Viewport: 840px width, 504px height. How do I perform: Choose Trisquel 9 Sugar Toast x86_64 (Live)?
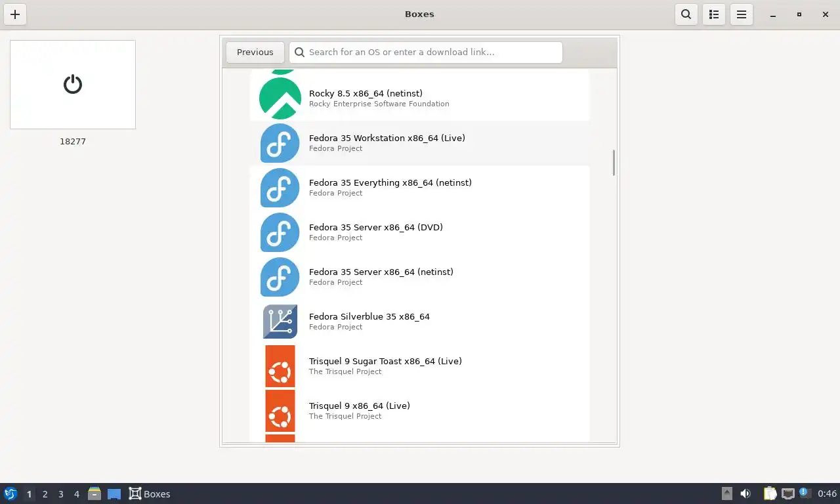385,361
